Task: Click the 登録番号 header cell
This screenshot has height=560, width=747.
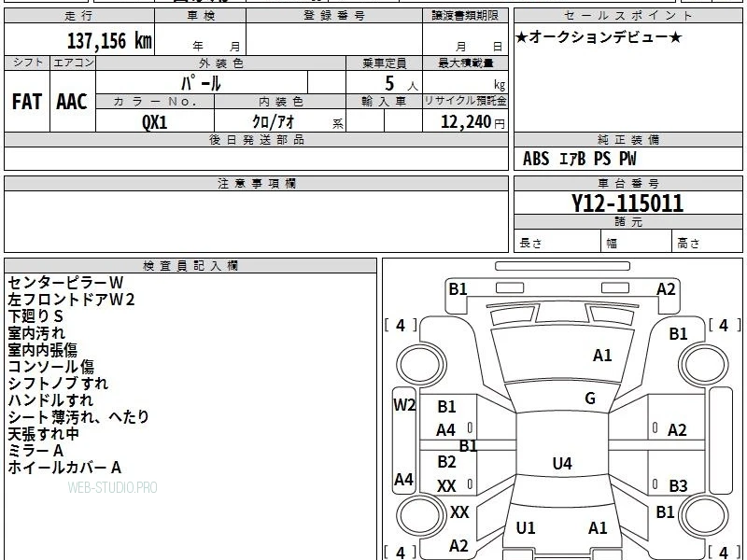Action: (334, 16)
